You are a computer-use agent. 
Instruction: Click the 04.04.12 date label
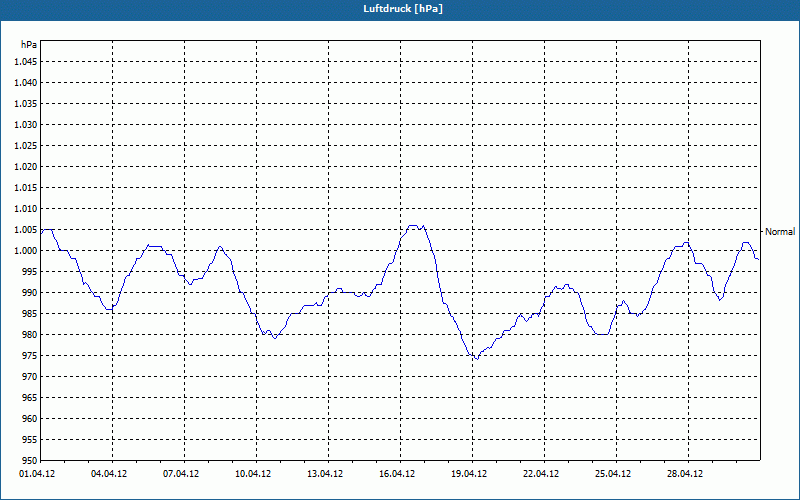click(x=109, y=474)
